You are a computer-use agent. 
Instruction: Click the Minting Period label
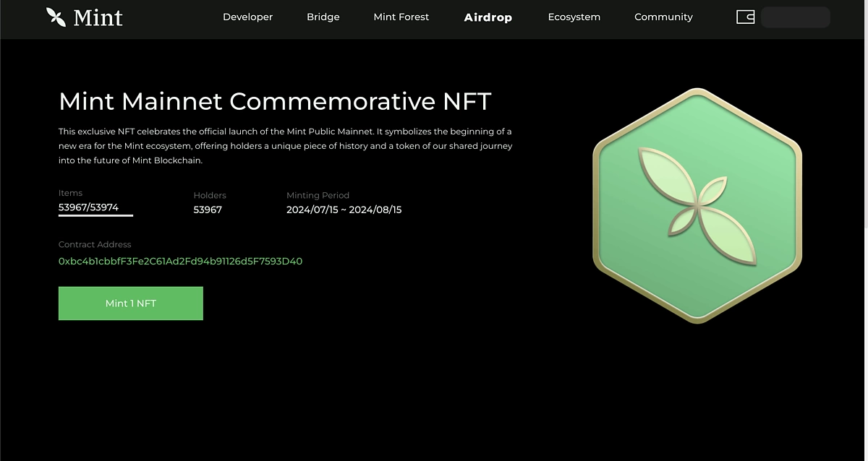click(318, 195)
